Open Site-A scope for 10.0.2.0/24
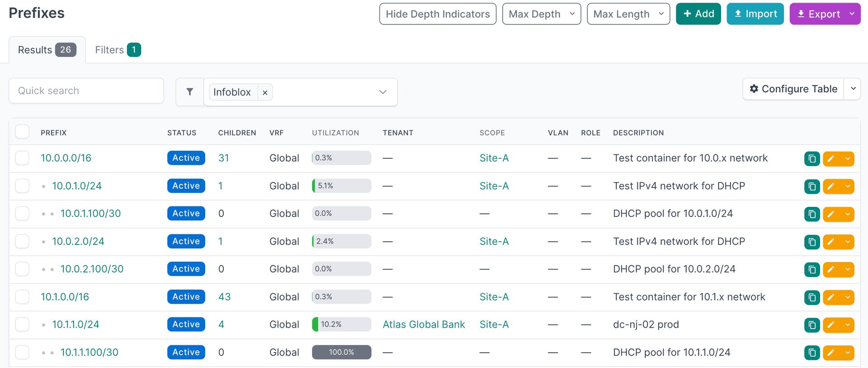Viewport: 868px width, 368px height. (494, 241)
